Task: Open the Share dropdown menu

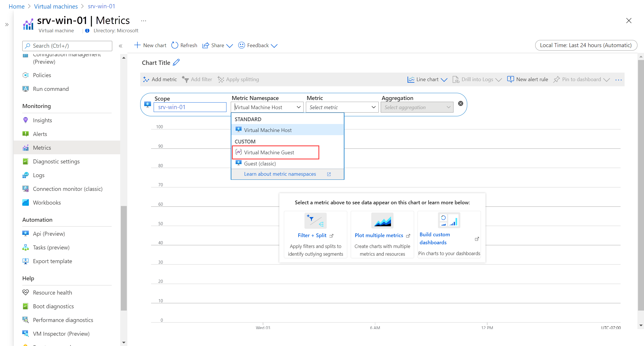Action: [x=218, y=45]
